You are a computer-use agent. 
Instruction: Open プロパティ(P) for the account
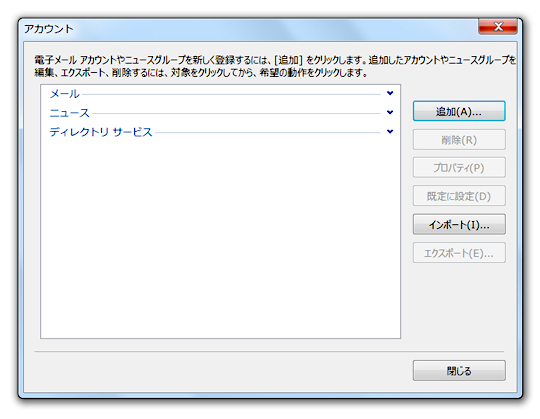click(x=459, y=168)
